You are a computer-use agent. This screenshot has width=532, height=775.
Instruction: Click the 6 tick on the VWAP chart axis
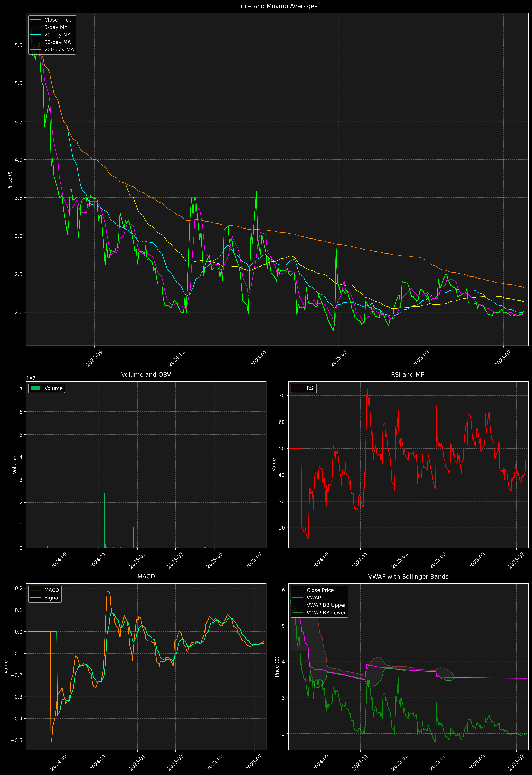(283, 590)
